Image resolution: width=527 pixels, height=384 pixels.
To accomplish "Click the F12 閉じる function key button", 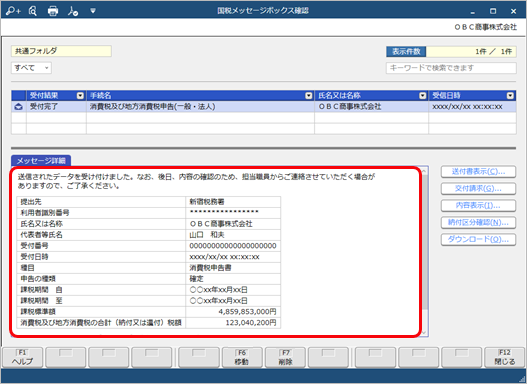I will (x=504, y=357).
